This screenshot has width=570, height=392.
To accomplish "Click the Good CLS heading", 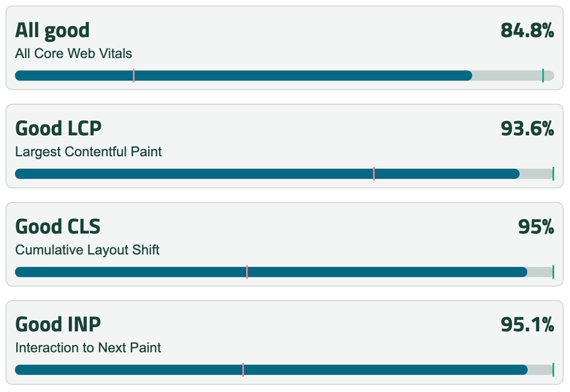I will [x=58, y=226].
